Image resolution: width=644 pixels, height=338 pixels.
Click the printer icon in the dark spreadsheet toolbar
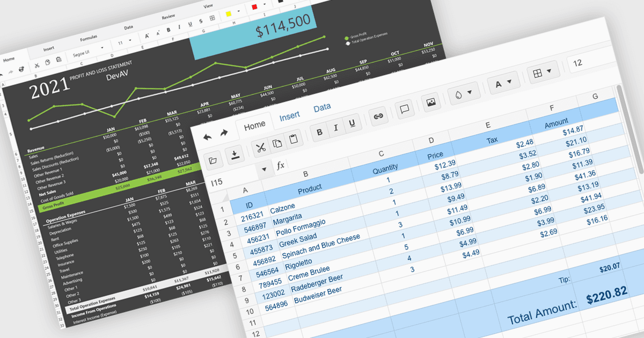coord(21,70)
